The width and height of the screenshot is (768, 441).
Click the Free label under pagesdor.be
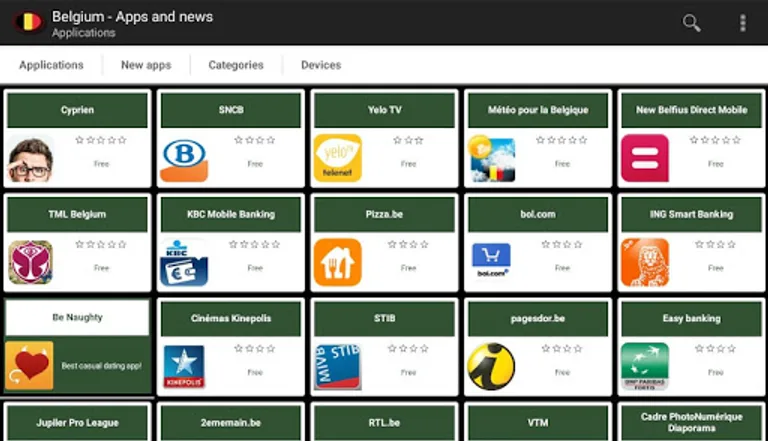pos(562,372)
